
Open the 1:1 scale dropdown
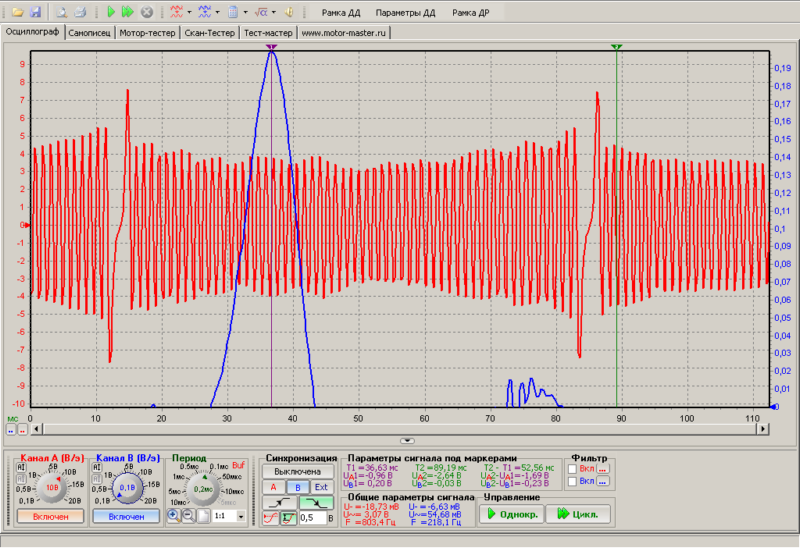pos(241,516)
